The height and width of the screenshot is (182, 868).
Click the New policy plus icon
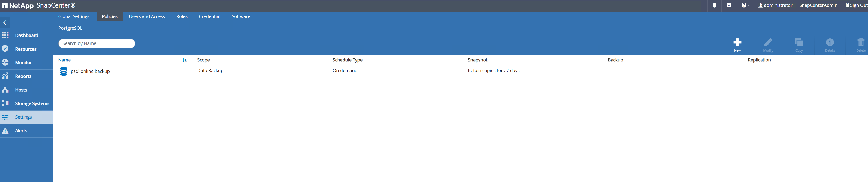(737, 43)
